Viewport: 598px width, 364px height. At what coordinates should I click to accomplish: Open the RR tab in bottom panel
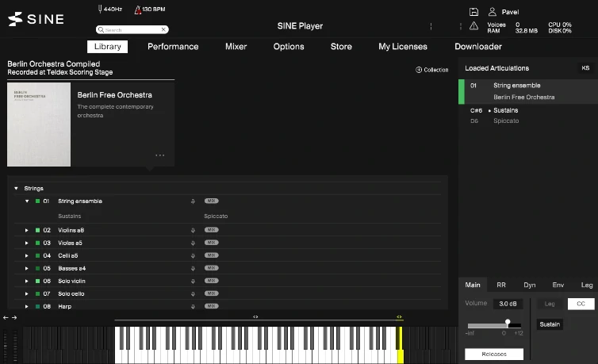[x=501, y=285]
